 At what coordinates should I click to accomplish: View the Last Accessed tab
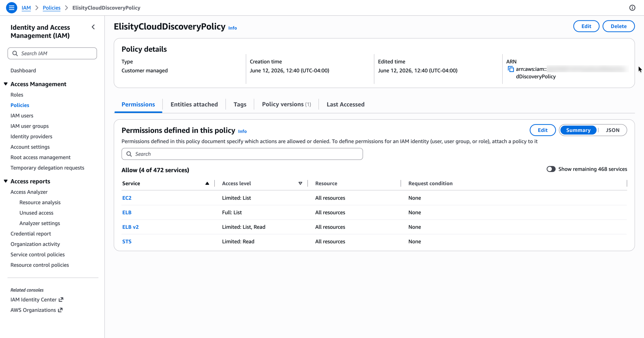click(x=345, y=104)
